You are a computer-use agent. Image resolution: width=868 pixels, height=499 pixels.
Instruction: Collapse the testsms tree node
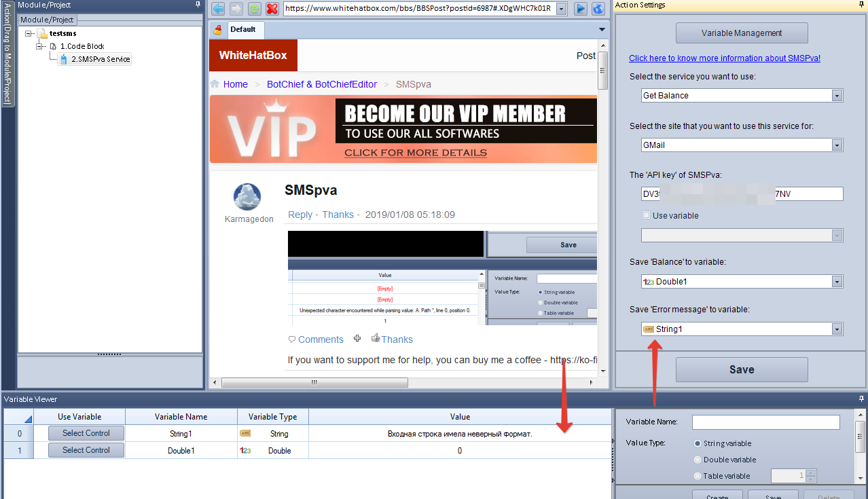(29, 33)
